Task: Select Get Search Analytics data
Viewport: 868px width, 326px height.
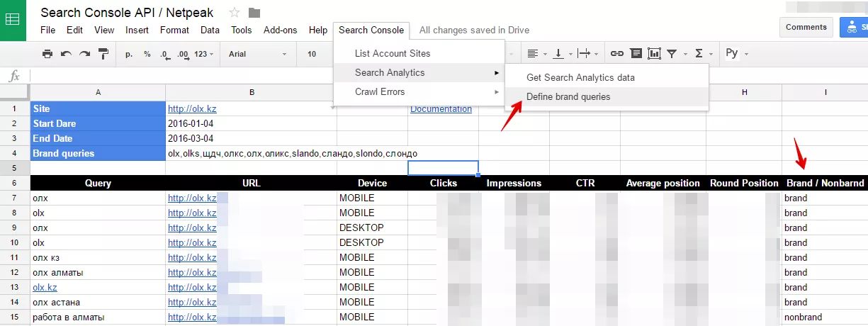Action: (607, 77)
